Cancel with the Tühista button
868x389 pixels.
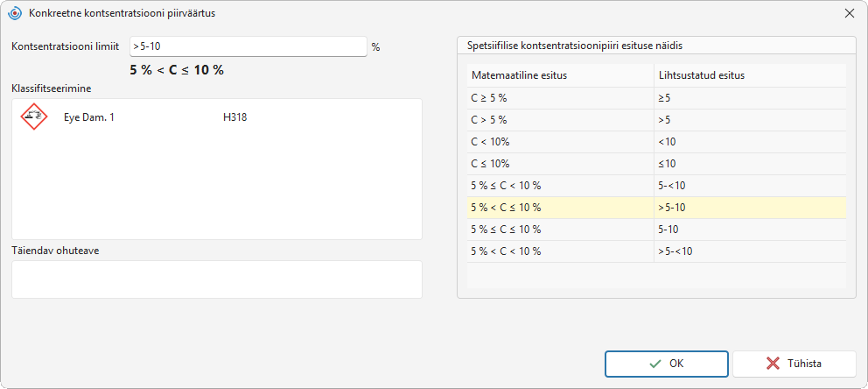click(794, 364)
